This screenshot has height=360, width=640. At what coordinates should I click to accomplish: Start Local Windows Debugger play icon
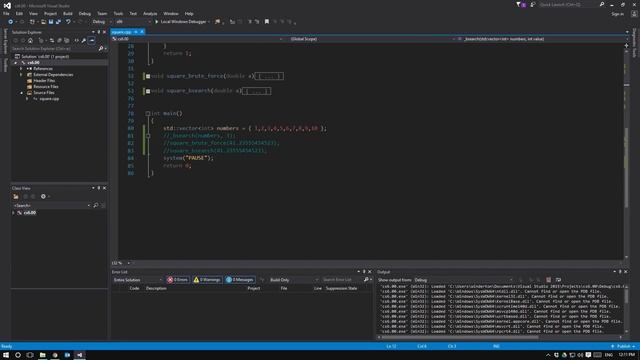[156, 22]
